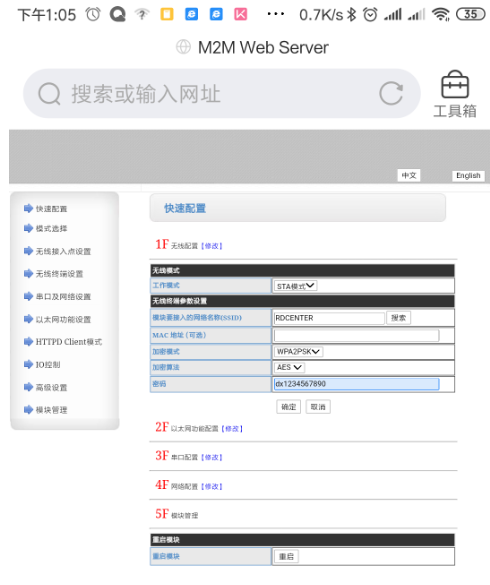Screen dimensions: 490x585
Task: Click the blue arrow beside 串口及网络设置
Action: 28,297
